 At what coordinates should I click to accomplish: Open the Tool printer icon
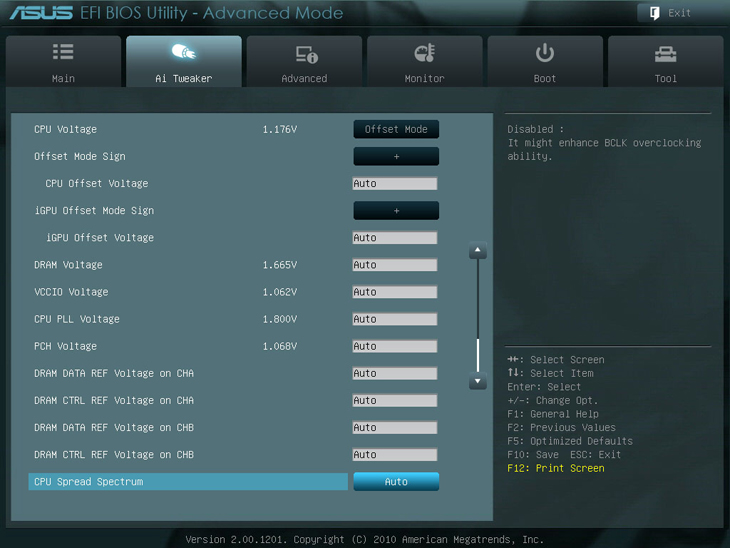[665, 53]
